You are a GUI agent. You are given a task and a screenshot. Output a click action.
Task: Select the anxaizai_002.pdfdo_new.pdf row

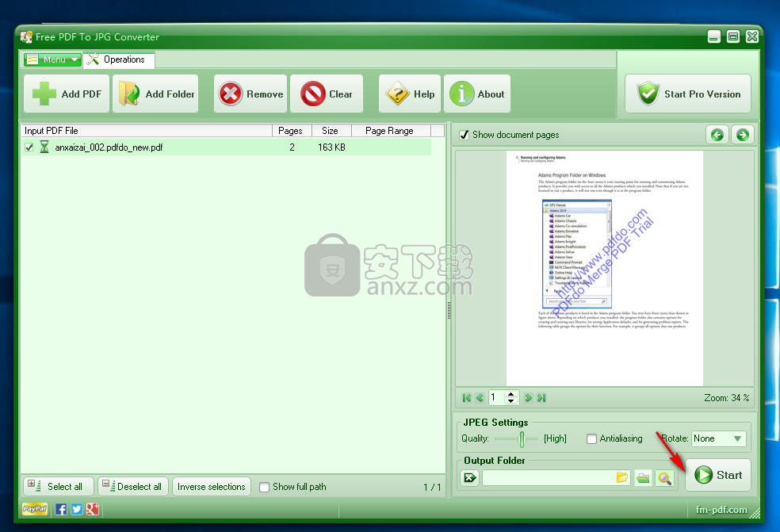pyautogui.click(x=227, y=147)
